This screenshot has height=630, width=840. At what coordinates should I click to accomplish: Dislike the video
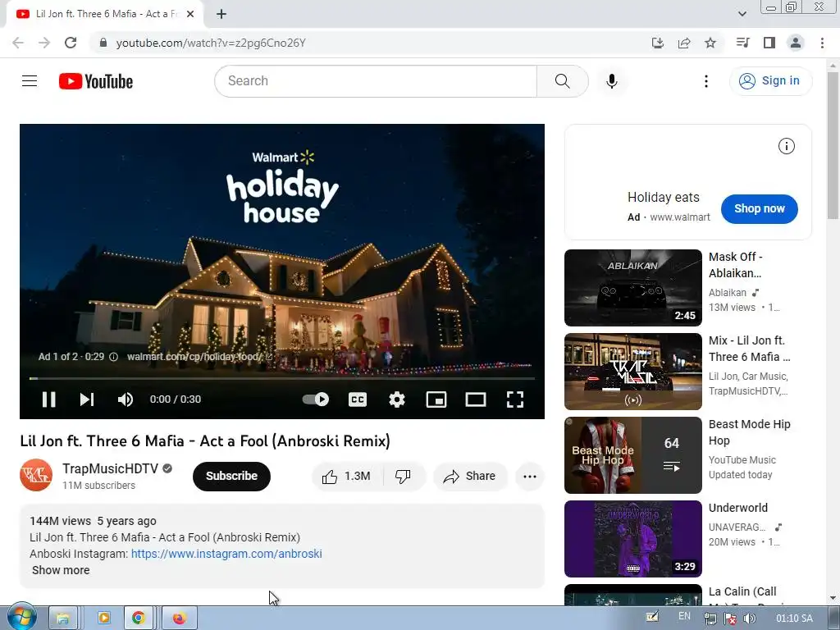tap(403, 477)
